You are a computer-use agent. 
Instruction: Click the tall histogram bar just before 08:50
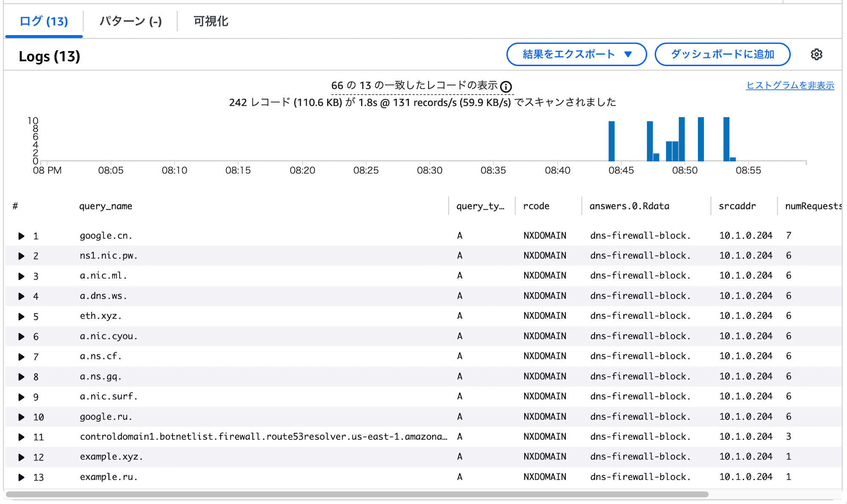682,139
